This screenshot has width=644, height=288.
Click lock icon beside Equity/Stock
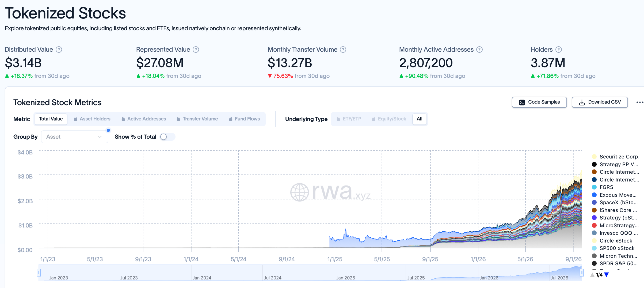(x=374, y=119)
